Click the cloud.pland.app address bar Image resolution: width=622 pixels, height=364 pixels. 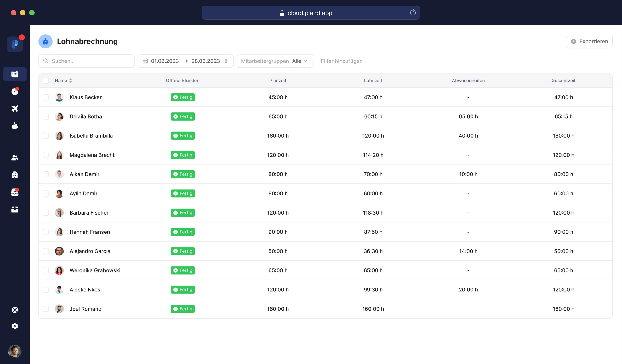coord(311,13)
